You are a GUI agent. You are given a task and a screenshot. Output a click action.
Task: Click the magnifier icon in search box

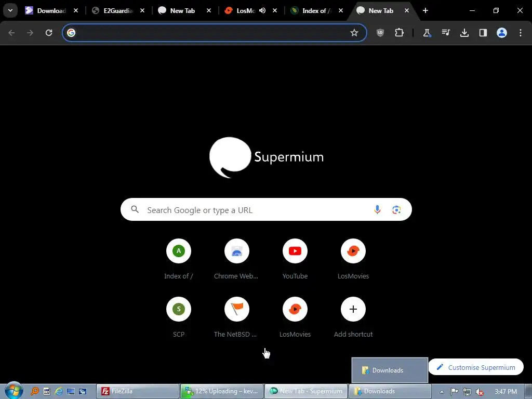135,209
